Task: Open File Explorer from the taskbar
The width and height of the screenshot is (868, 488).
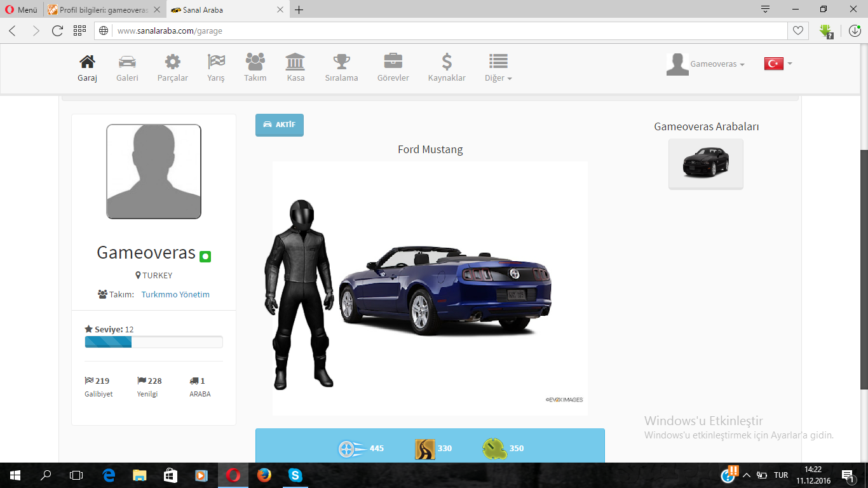Action: tap(140, 475)
